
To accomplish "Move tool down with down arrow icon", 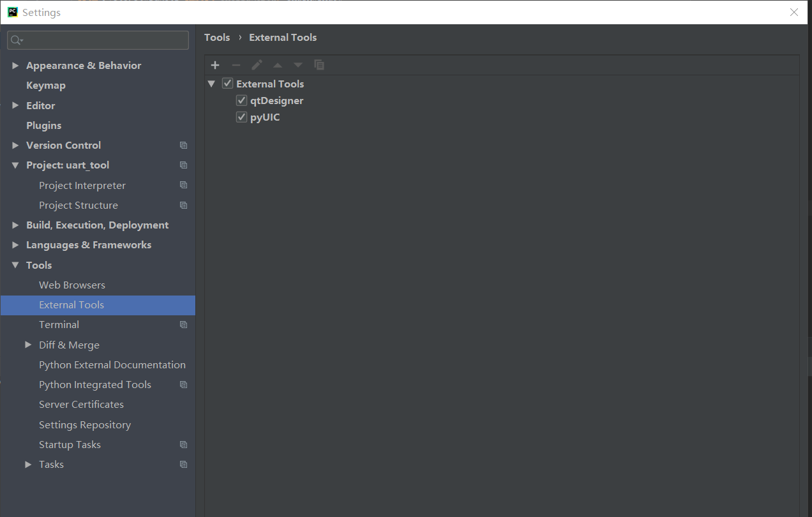I will 298,65.
